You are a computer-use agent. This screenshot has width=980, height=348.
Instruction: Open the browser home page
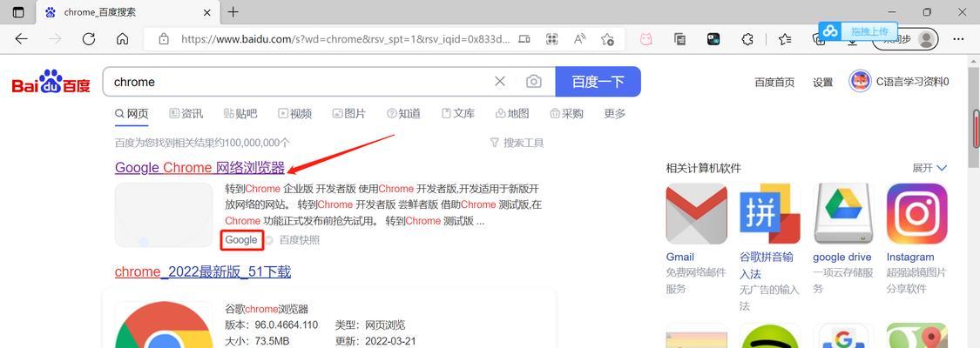click(123, 39)
